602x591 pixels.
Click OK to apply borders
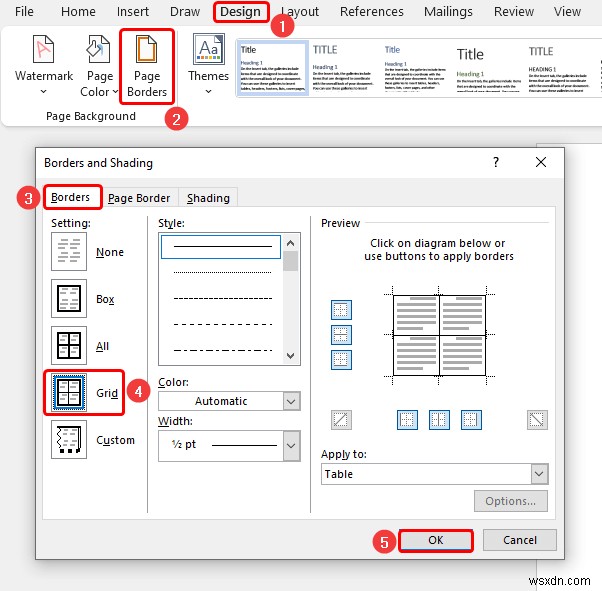435,540
